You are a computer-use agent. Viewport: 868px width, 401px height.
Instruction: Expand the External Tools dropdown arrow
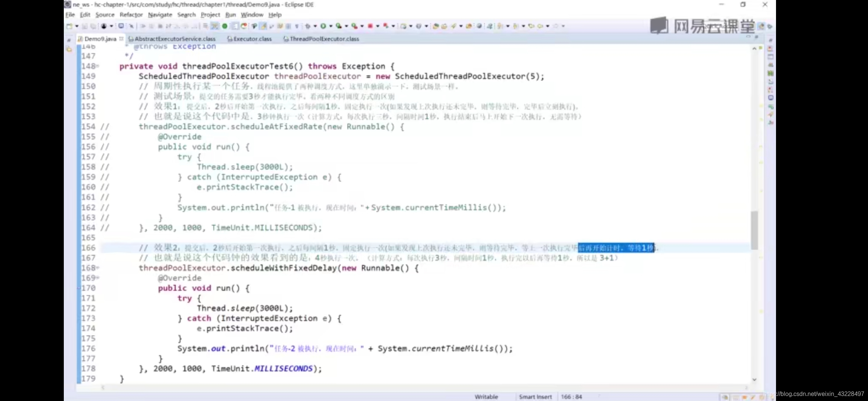(x=362, y=26)
